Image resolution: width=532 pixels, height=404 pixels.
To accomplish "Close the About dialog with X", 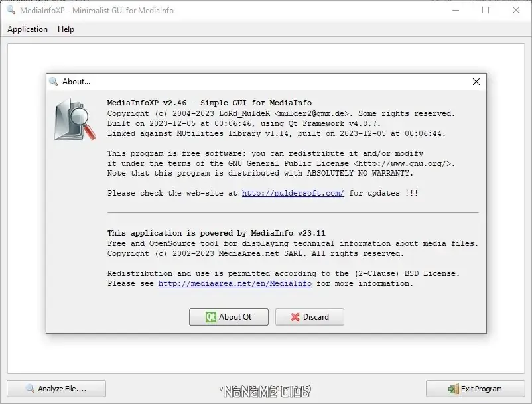I will click(476, 82).
